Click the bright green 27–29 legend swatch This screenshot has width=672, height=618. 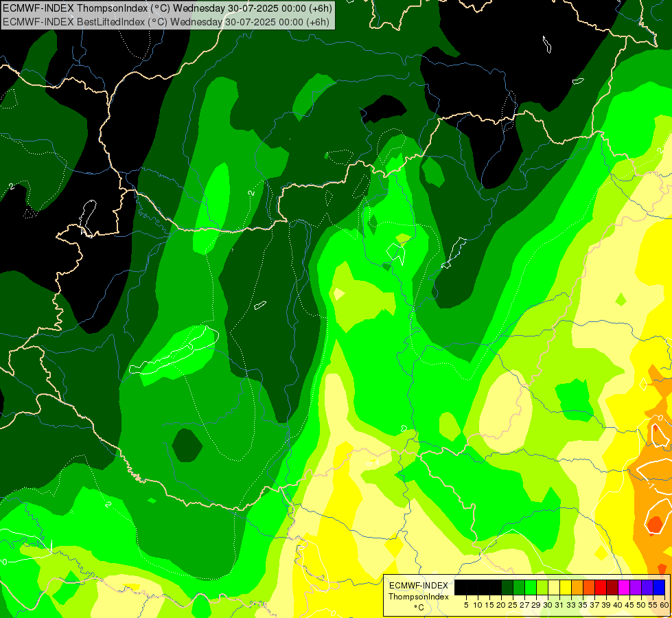tap(531, 587)
